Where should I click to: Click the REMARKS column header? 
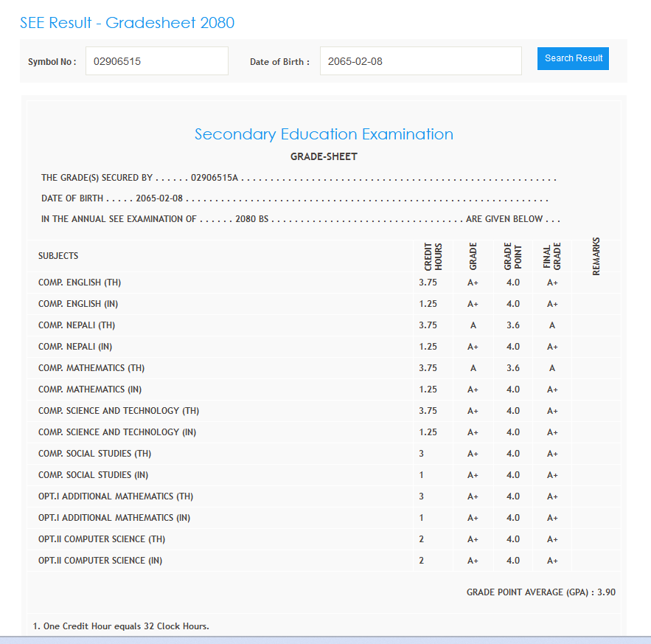click(x=596, y=256)
